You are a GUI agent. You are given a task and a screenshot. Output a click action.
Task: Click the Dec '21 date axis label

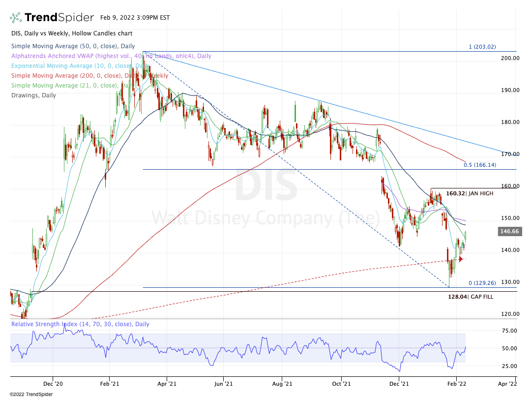[x=399, y=384]
